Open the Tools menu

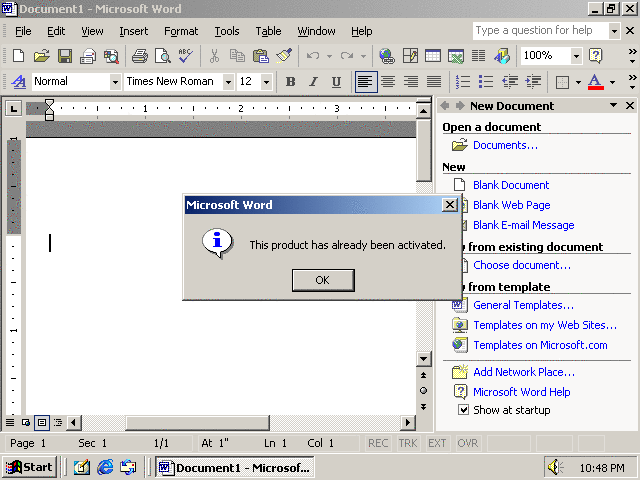[227, 31]
